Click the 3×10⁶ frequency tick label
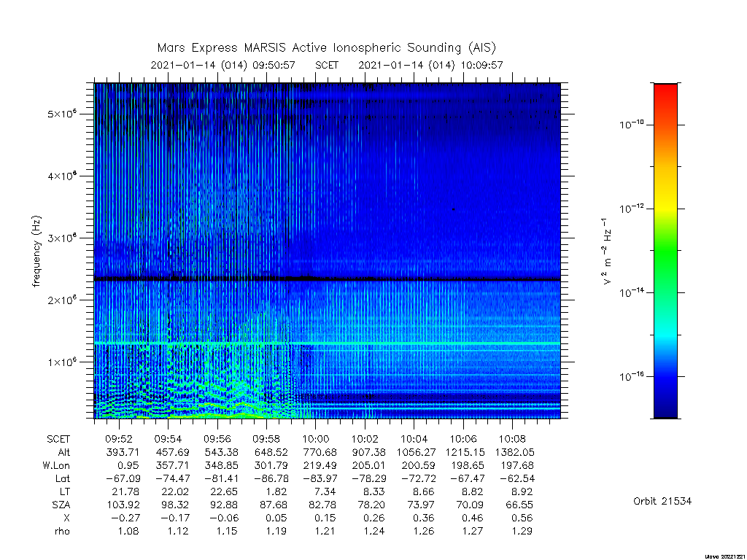Viewport: 747px width, 560px height. [x=62, y=238]
